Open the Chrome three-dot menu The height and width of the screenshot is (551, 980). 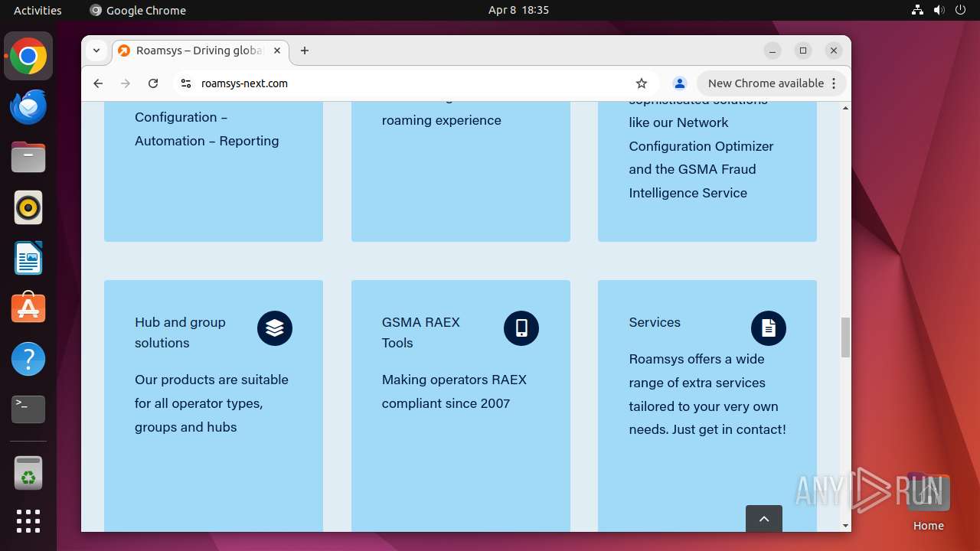pos(835,83)
